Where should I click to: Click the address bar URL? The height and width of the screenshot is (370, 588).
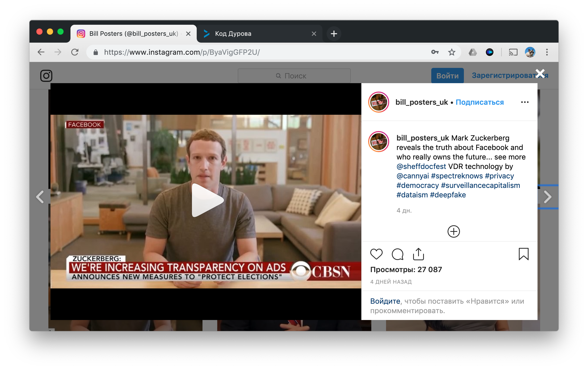pyautogui.click(x=182, y=52)
